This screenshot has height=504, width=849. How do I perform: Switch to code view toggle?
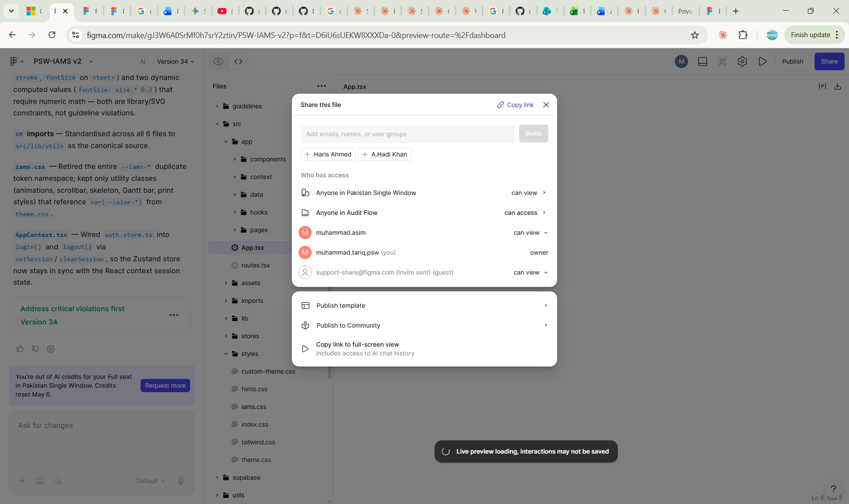238,61
